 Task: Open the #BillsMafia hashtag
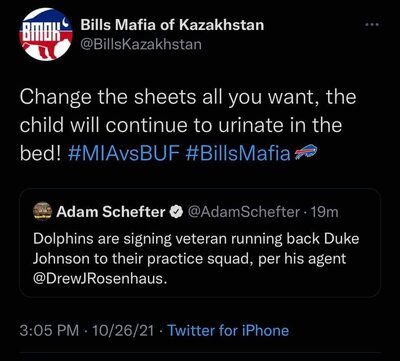pyautogui.click(x=238, y=153)
